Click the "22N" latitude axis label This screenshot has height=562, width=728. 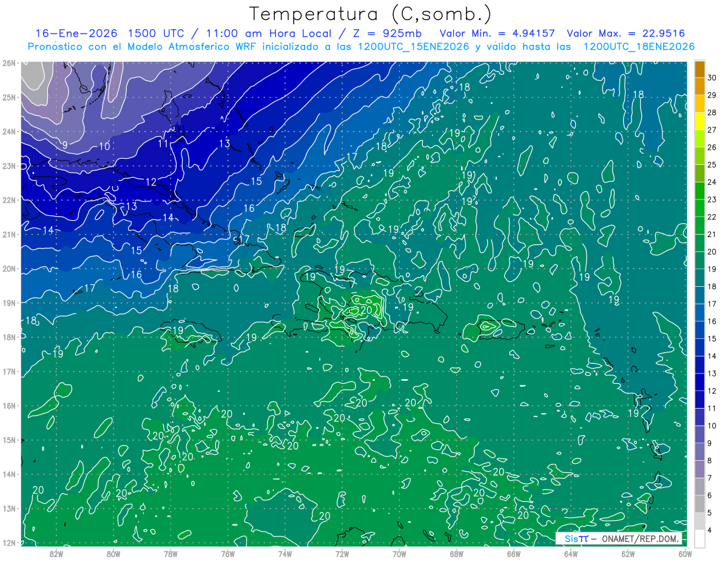click(9, 199)
